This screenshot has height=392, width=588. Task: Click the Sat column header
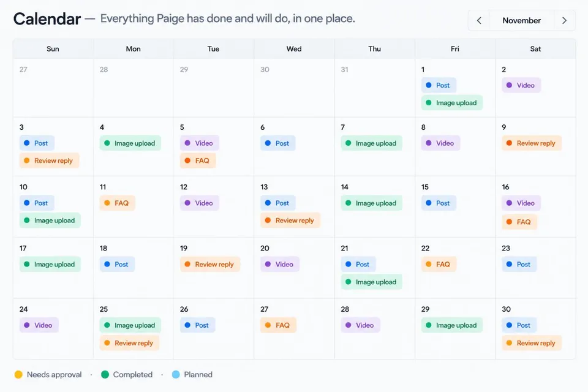pyautogui.click(x=535, y=49)
